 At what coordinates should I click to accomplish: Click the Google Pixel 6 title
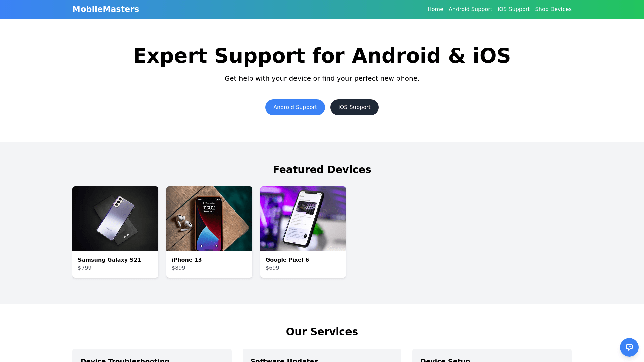click(287, 260)
